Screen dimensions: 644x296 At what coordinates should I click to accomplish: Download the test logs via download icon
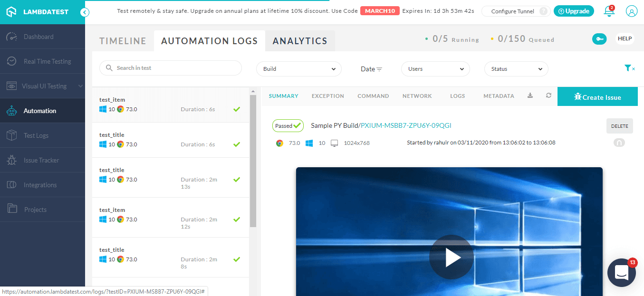tap(530, 95)
